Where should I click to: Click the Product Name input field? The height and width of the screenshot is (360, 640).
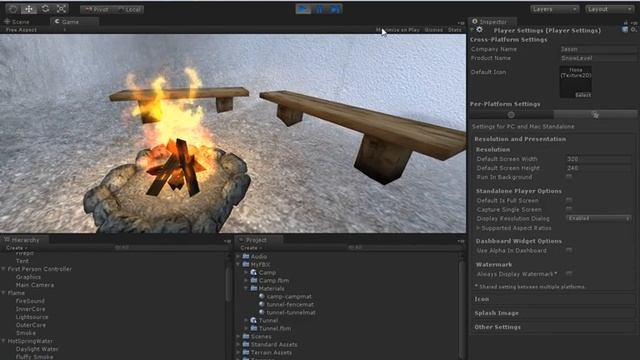[598, 58]
